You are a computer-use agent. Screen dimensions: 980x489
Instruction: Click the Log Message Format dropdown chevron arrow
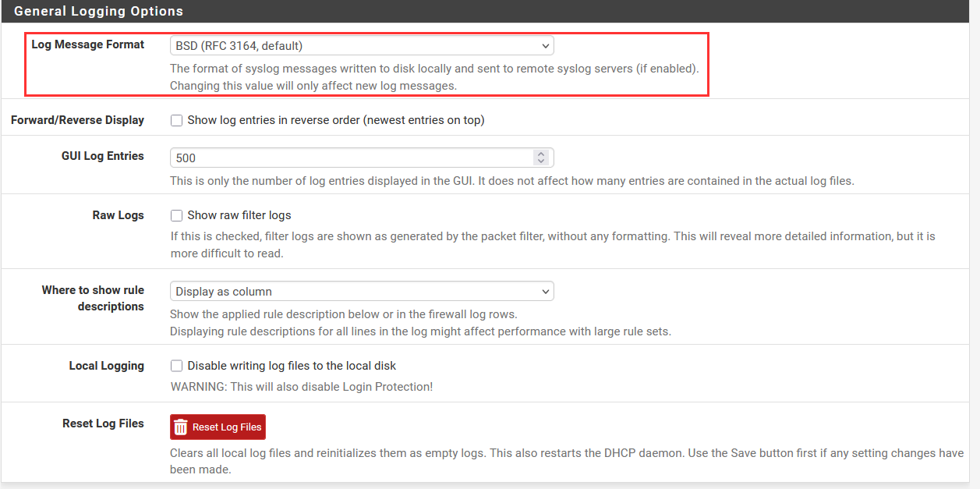545,46
